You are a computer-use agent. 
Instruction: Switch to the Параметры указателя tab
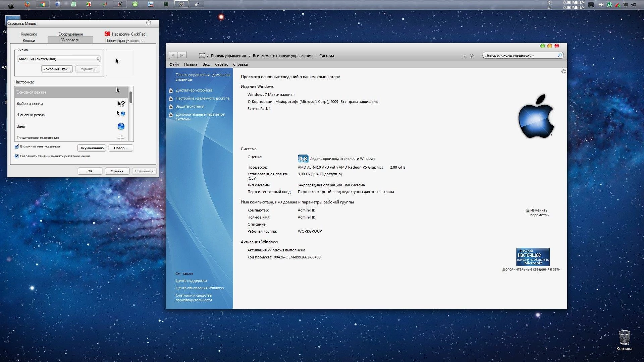point(124,41)
